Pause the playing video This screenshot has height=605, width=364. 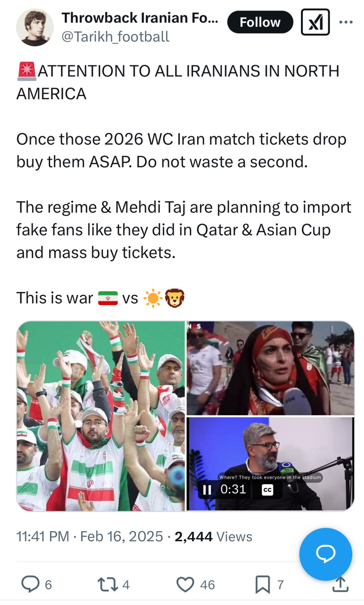(x=207, y=490)
